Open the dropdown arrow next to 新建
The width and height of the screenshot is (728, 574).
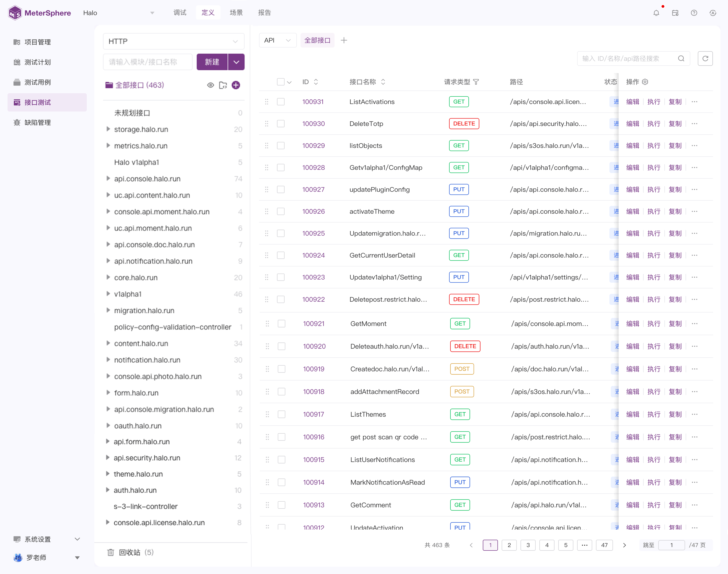(236, 62)
